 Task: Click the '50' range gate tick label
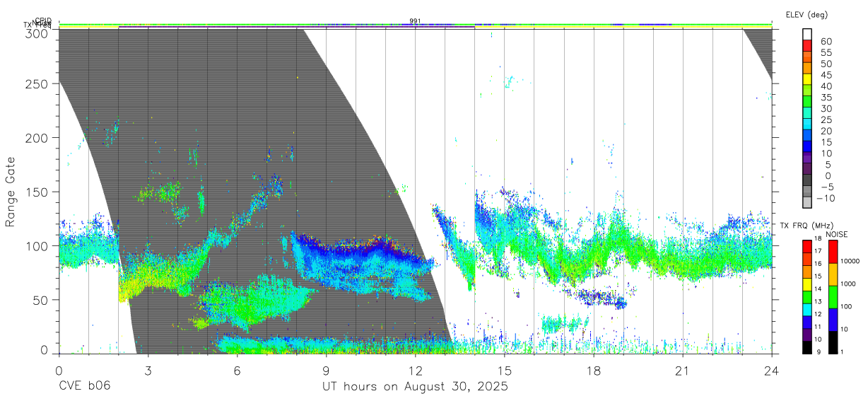click(x=40, y=300)
